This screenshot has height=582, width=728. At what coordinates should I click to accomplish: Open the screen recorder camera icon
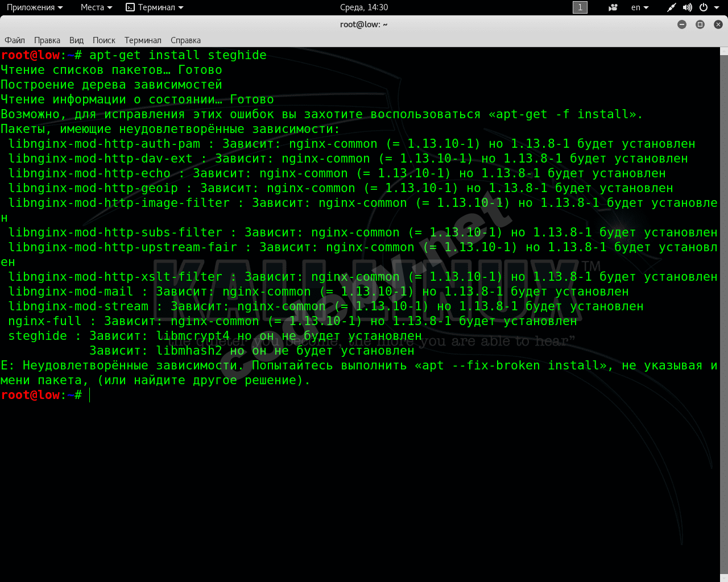613,7
